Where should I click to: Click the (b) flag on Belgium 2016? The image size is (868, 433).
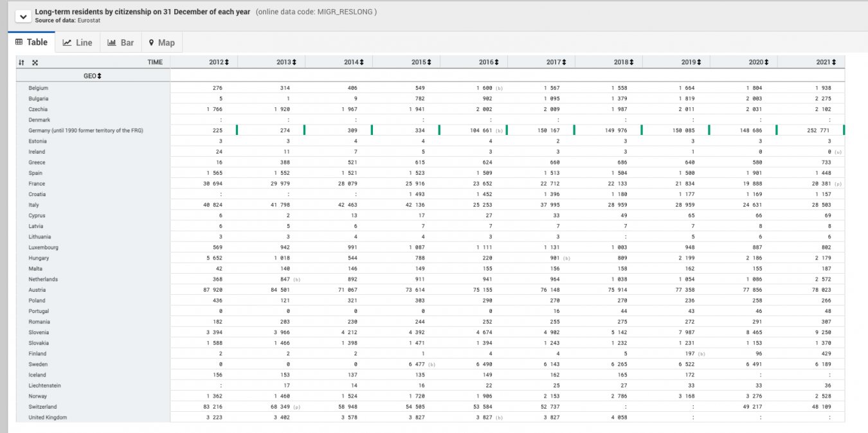(499, 88)
